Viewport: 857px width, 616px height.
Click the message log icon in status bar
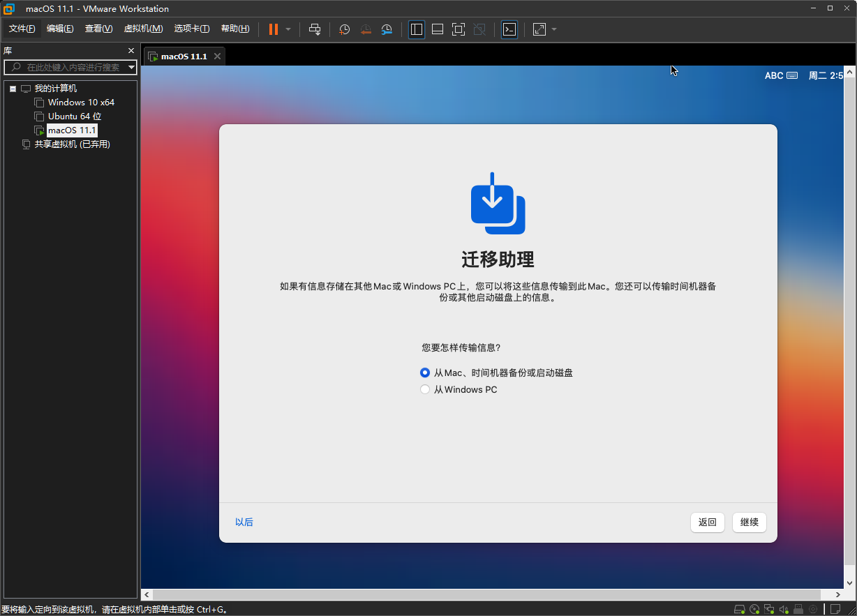pyautogui.click(x=835, y=609)
